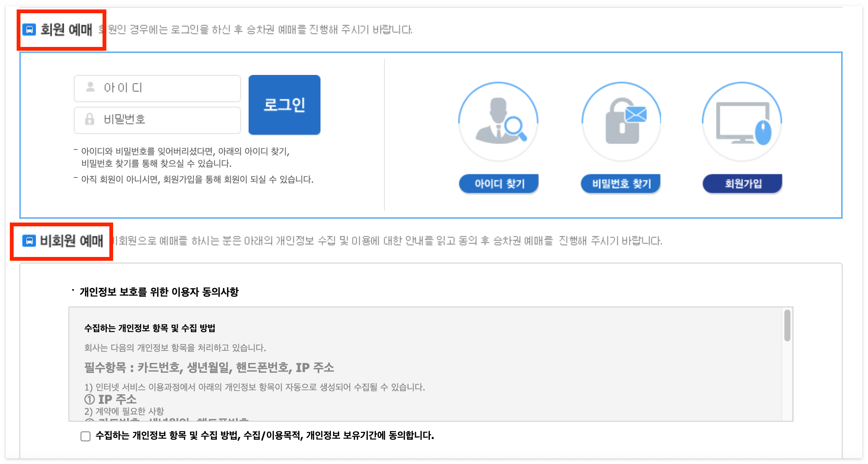This screenshot has width=868, height=464.
Task: Click the consent label text next to checkbox
Action: point(264,436)
